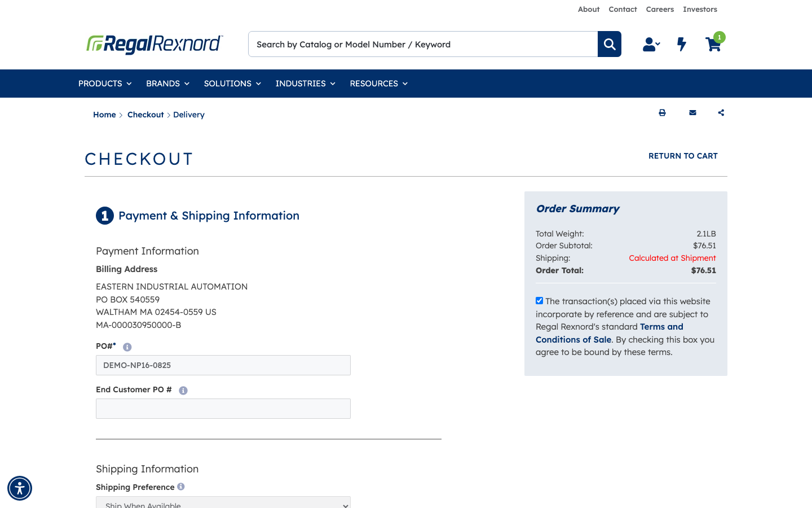This screenshot has width=812, height=508.
Task: Click the search magnifier button
Action: point(610,44)
